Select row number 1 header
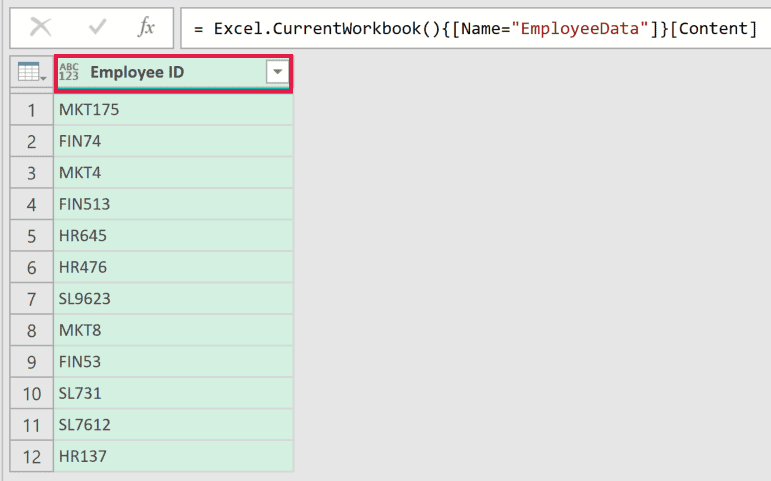Screen dimensions: 771x481 point(31,110)
